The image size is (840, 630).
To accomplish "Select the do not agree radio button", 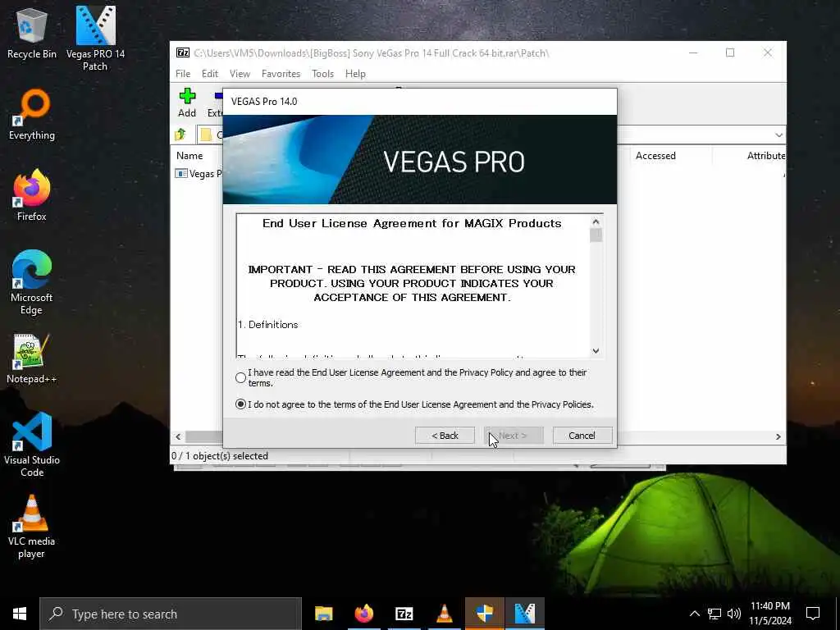I will coord(240,404).
